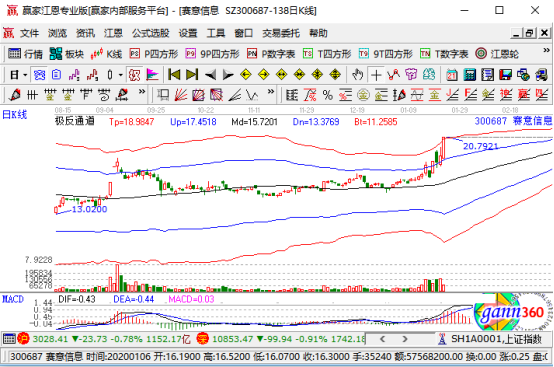Screen dimensions: 554x367
Task: Toggle the crosshair cursor tool
Action: click(376, 75)
